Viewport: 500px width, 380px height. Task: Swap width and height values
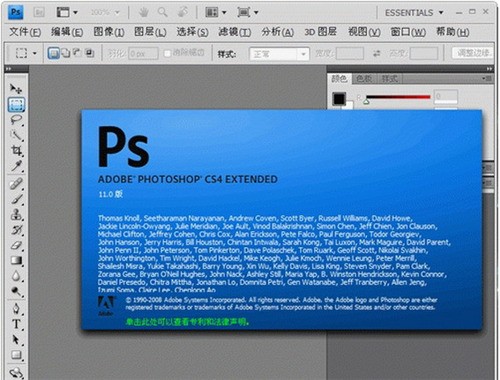tap(377, 53)
